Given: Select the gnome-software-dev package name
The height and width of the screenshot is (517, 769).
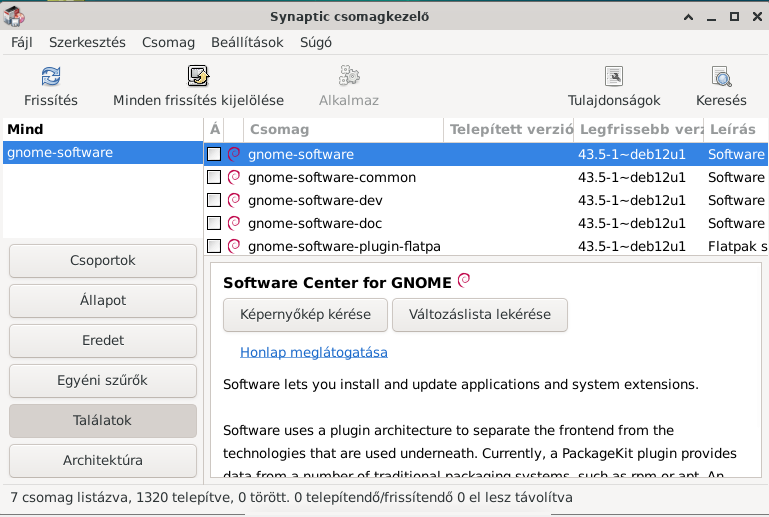Looking at the screenshot, I should (x=315, y=200).
